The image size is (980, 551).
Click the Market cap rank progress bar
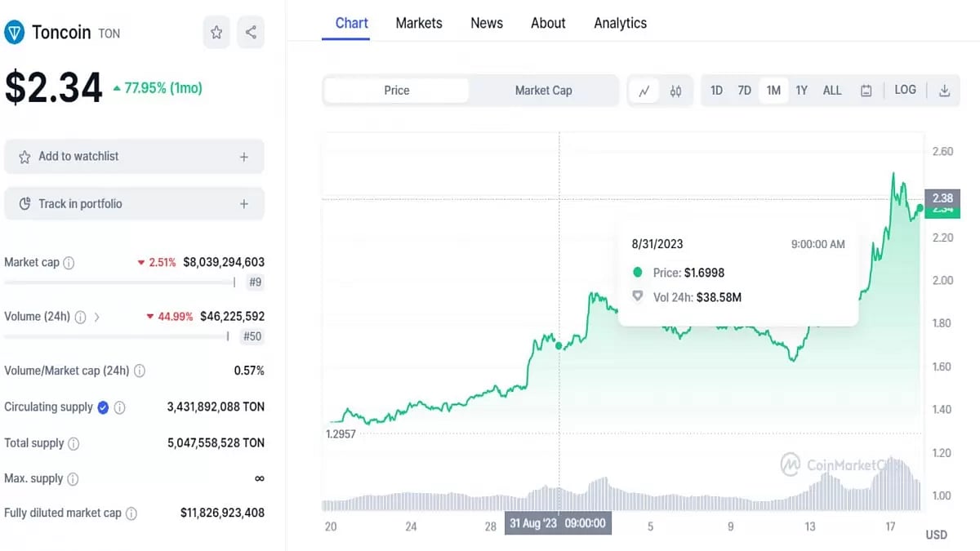pos(119,282)
